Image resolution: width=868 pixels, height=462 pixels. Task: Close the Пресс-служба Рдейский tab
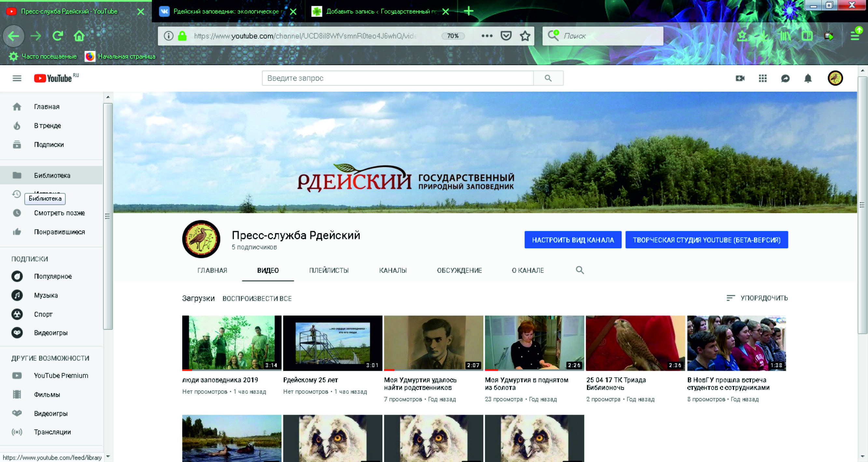(141, 12)
